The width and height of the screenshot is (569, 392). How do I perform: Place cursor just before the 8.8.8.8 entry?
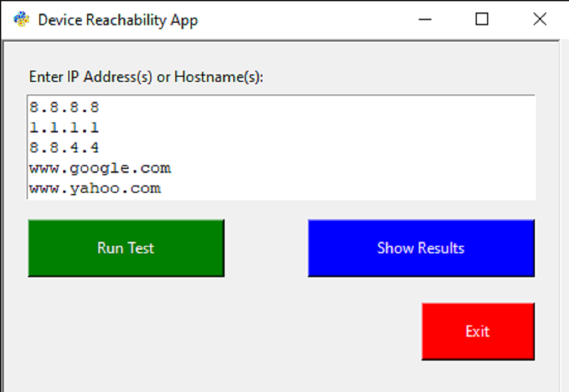pyautogui.click(x=30, y=107)
